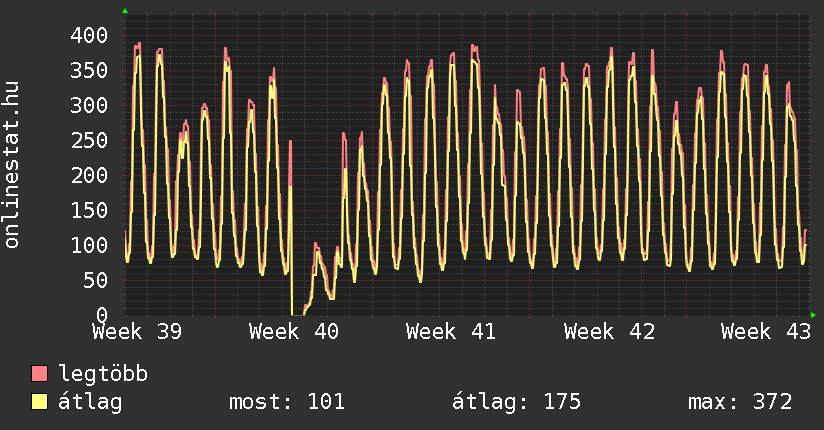The width and height of the screenshot is (824, 430).
Task: Click the 100 y-axis value
Action: tap(88, 245)
